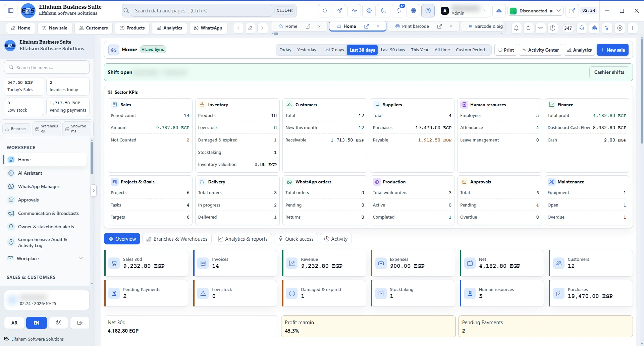This screenshot has height=346, width=644.
Task: Click the globe language icon
Action: 413,11
